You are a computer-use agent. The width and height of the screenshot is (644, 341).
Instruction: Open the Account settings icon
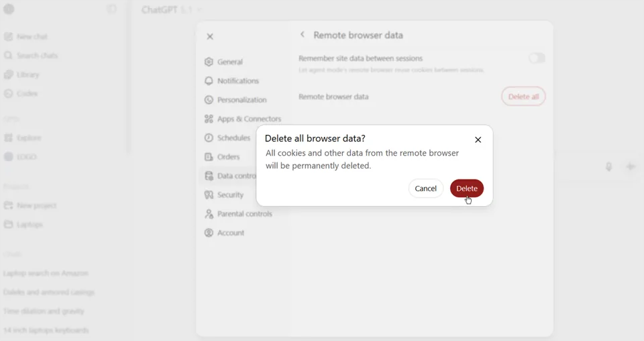[209, 233]
